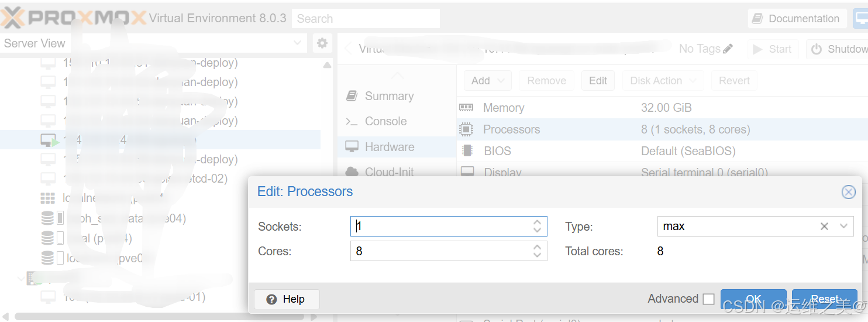Select the tree item ending etcd-02)
868x322 pixels.
click(x=160, y=179)
